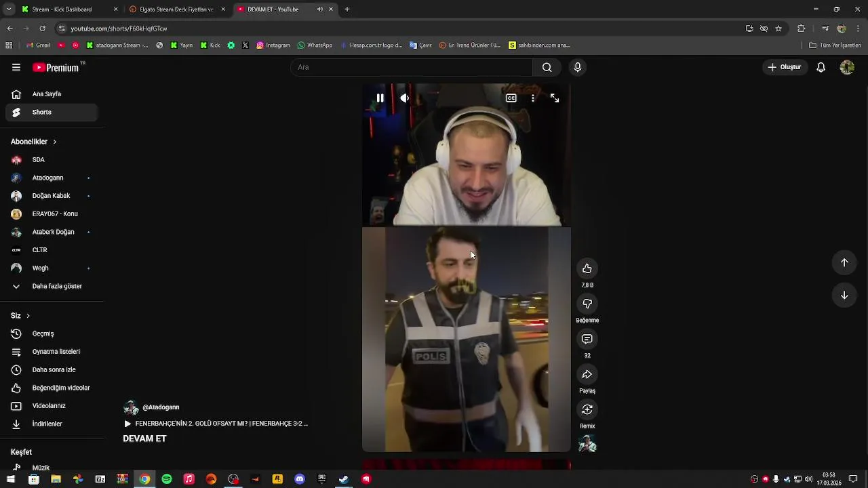The height and width of the screenshot is (488, 868).
Task: Reload the current page
Action: click(x=42, y=28)
